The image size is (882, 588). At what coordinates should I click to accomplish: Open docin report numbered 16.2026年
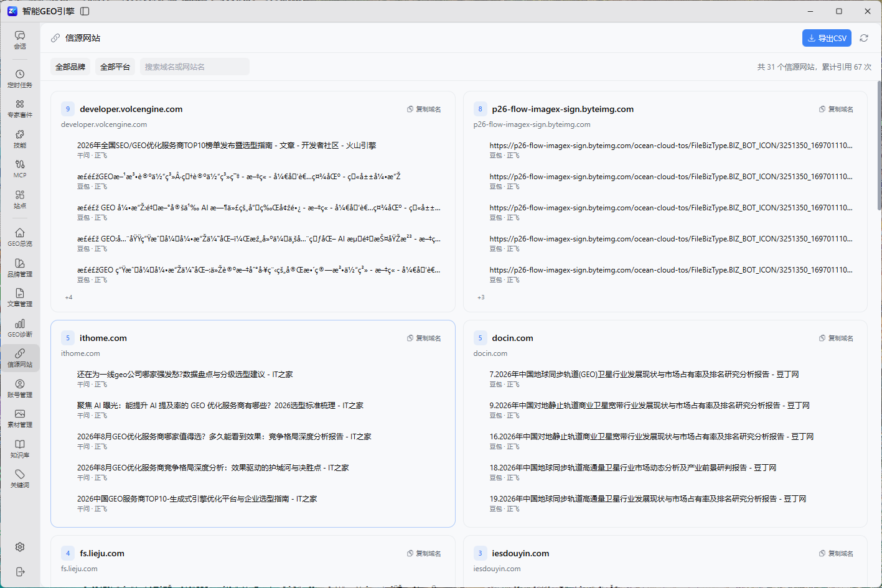click(x=652, y=437)
